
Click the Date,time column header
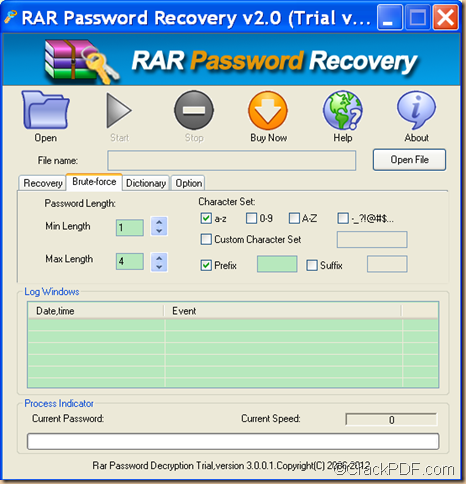pos(96,311)
